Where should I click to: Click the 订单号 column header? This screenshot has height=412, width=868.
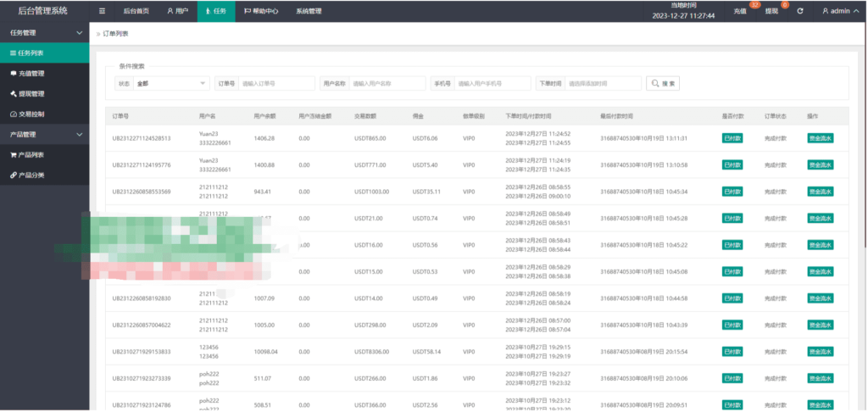[120, 116]
